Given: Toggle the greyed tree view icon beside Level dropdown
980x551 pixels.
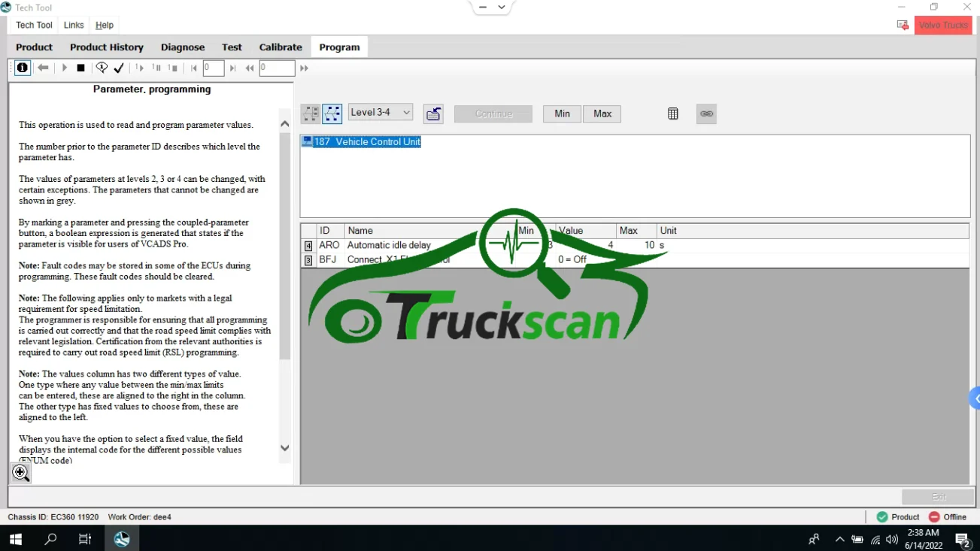Looking at the screenshot, I should 310,114.
